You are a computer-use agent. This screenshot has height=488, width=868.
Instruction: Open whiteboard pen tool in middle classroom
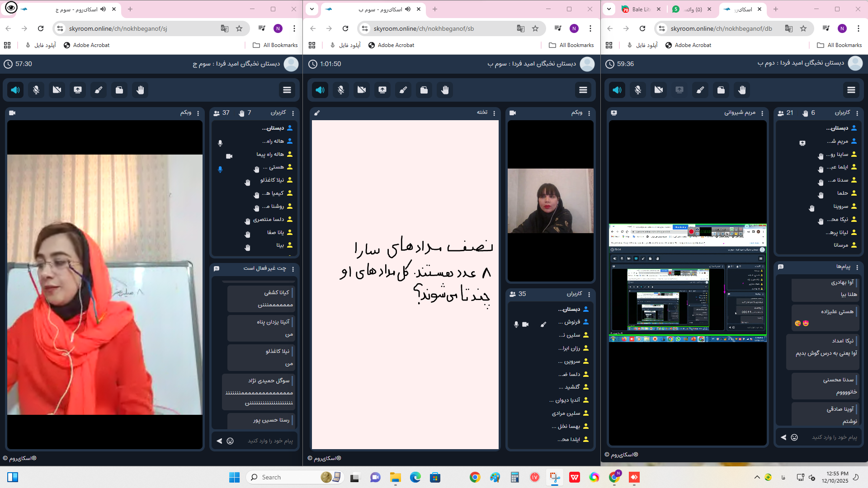pos(403,90)
